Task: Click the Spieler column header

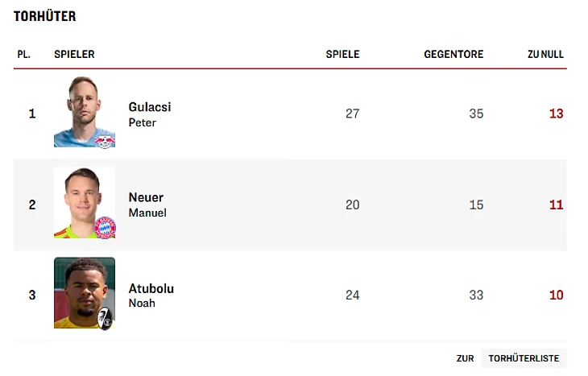Action: (x=74, y=55)
